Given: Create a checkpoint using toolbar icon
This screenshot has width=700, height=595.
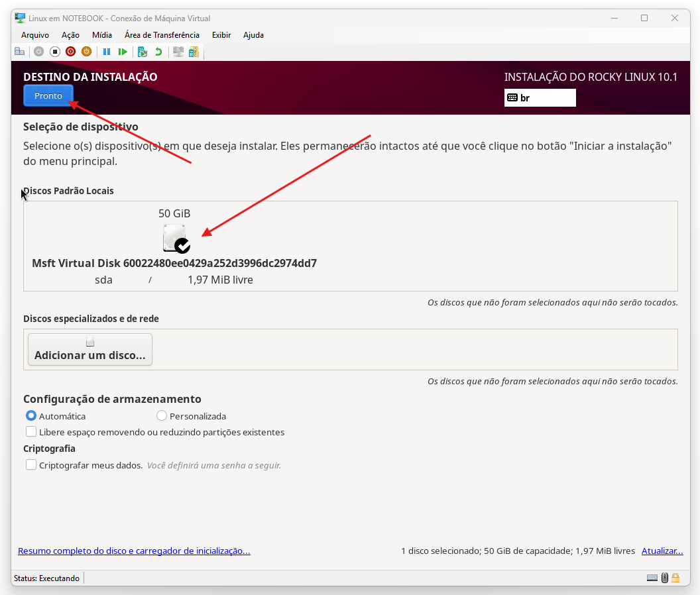Looking at the screenshot, I should pyautogui.click(x=142, y=52).
